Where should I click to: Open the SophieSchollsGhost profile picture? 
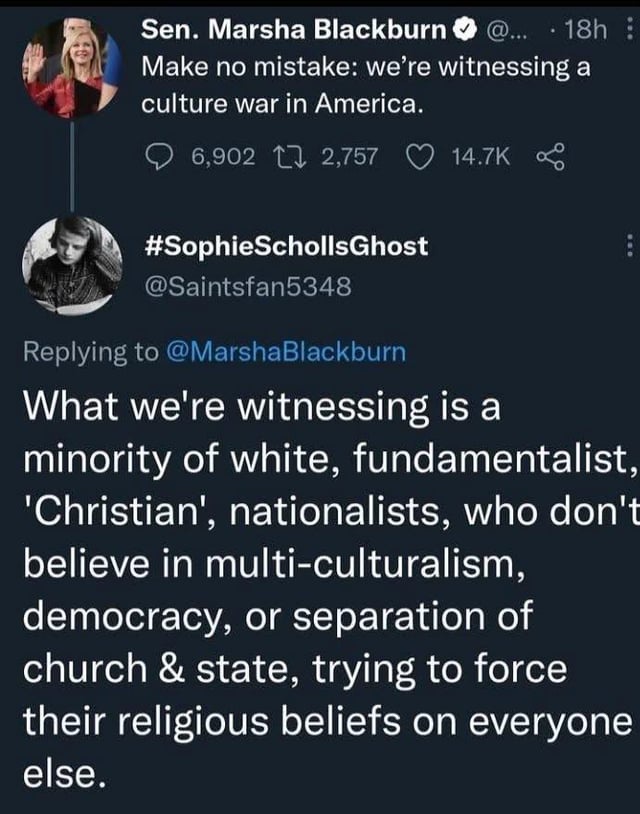coord(72,264)
